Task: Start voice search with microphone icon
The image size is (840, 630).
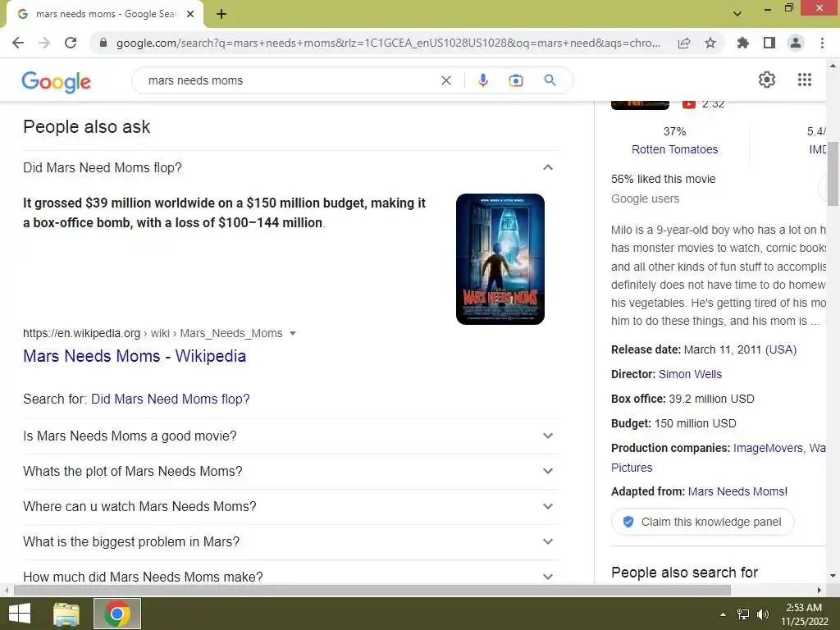Action: tap(482, 80)
